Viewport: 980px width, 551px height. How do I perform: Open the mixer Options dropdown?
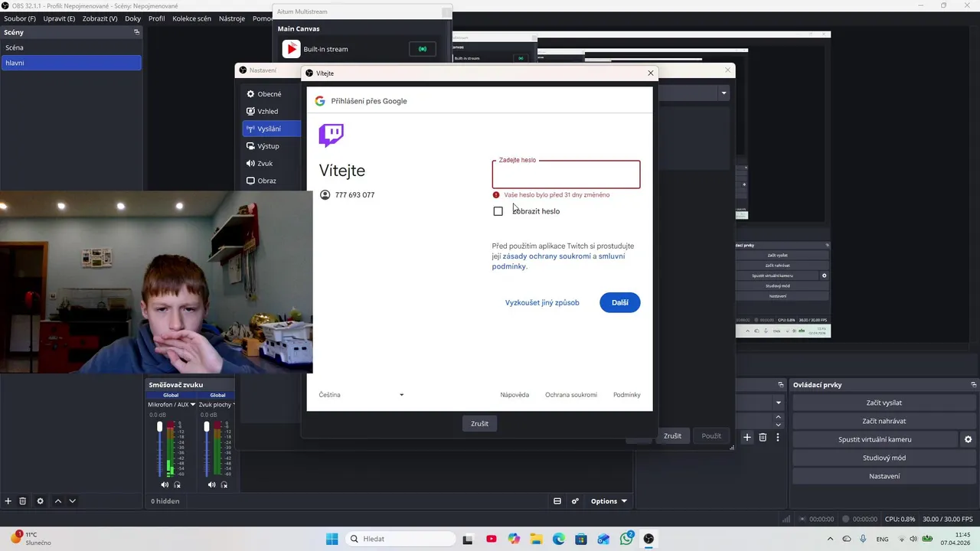click(609, 501)
